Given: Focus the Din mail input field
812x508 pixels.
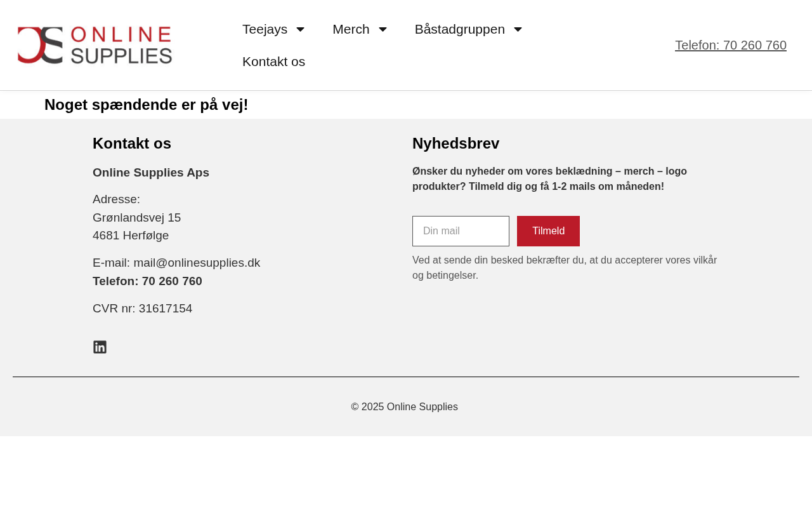Looking at the screenshot, I should coord(461,231).
